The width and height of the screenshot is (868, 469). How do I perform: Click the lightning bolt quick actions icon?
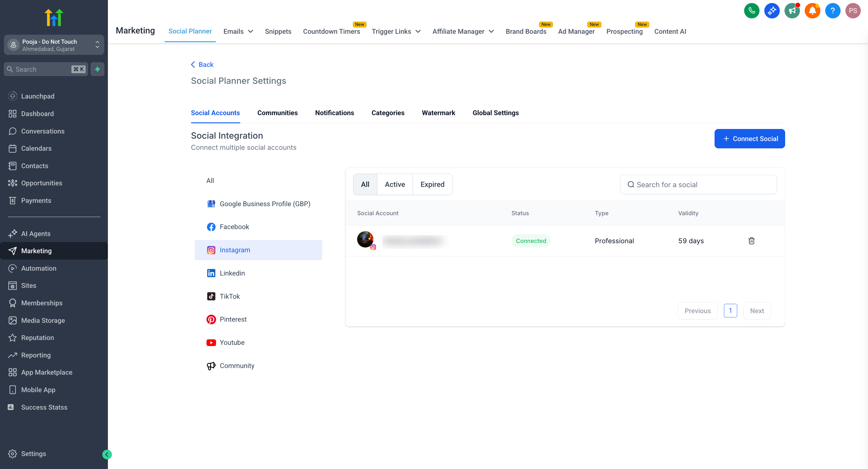[97, 69]
